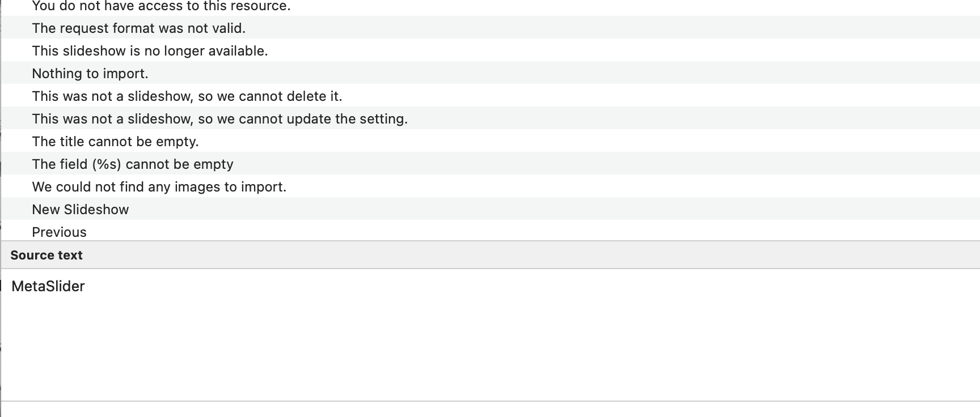Select "We could not find any images to import."
The width and height of the screenshot is (980, 417).
pos(159,187)
